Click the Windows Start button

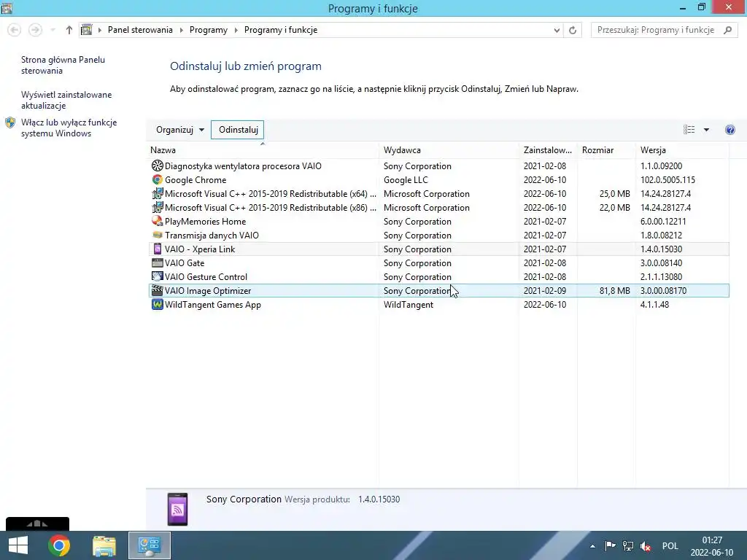pyautogui.click(x=18, y=545)
